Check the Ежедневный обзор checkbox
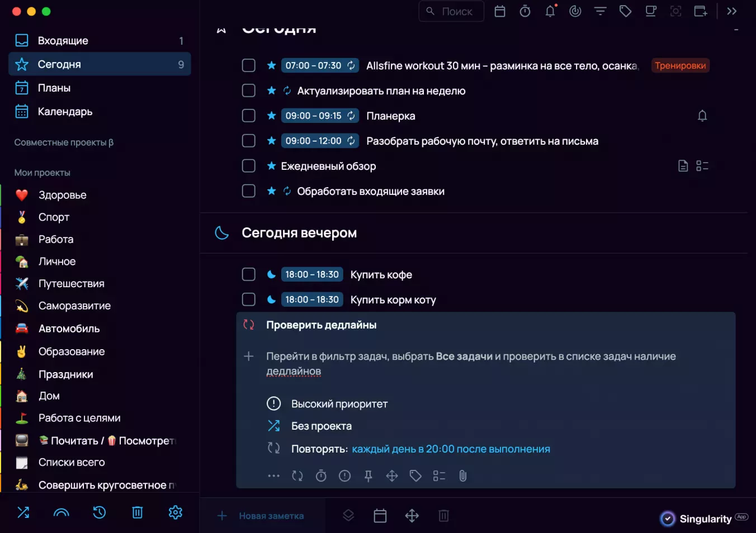756x533 pixels. 249,166
